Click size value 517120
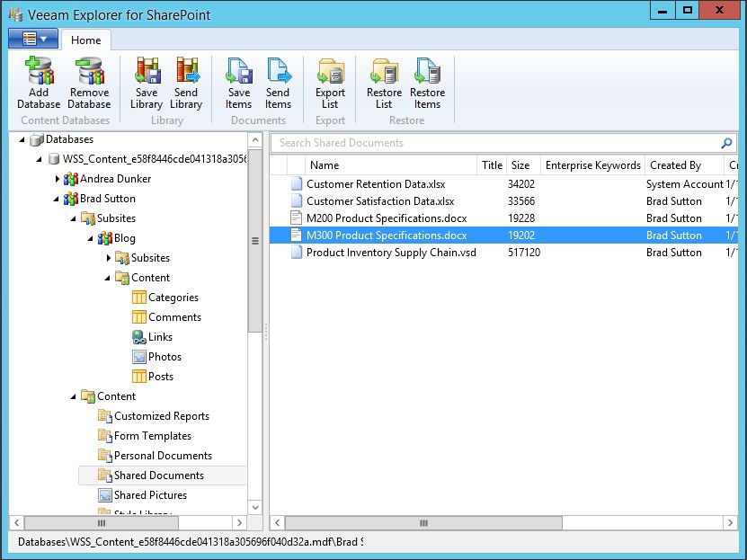The width and height of the screenshot is (747, 560). [x=523, y=253]
